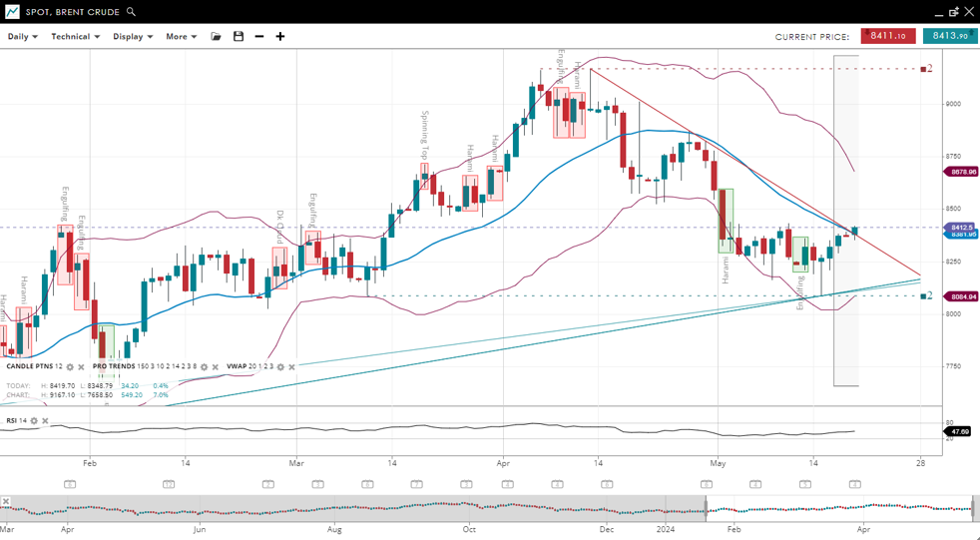Click the search icon beside Spot, Brent Crude
The width and height of the screenshot is (980, 540).
pos(131,12)
